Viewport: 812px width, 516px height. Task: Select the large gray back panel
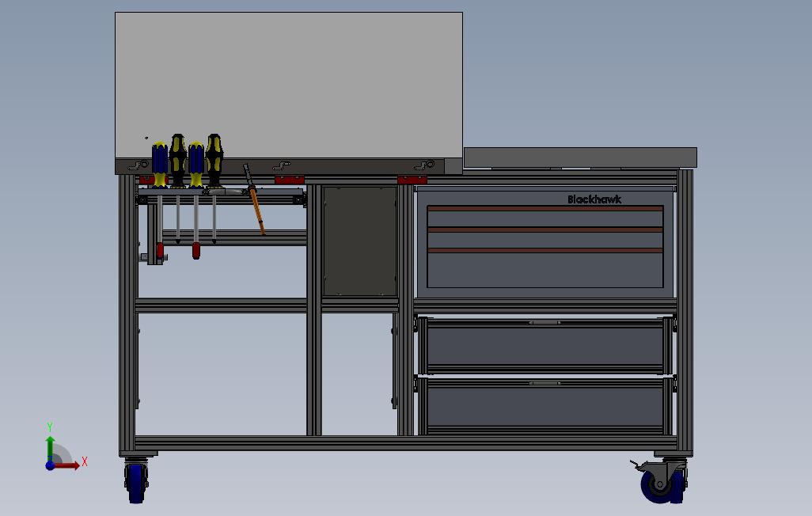(288, 85)
